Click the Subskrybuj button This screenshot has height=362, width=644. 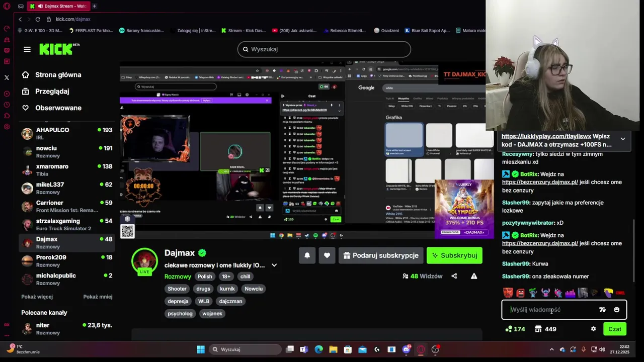point(454,255)
